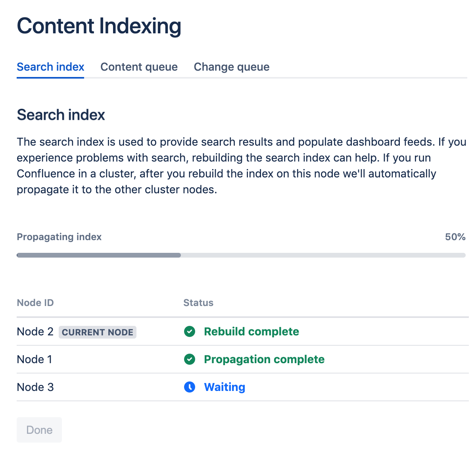Click the 50% progress value
This screenshot has width=476, height=462.
455,237
